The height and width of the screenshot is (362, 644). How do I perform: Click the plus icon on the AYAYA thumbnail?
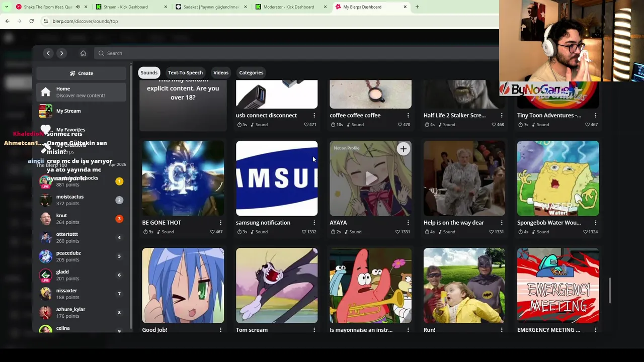pos(403,149)
